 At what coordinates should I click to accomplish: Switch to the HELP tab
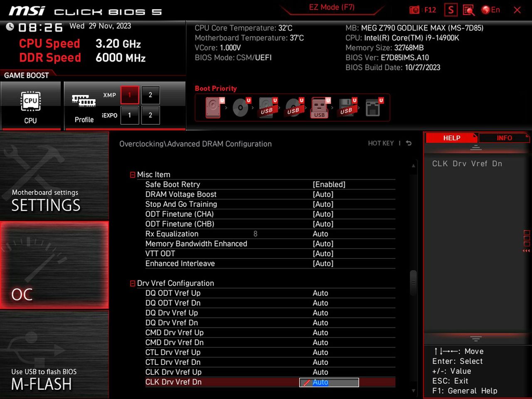(x=451, y=138)
